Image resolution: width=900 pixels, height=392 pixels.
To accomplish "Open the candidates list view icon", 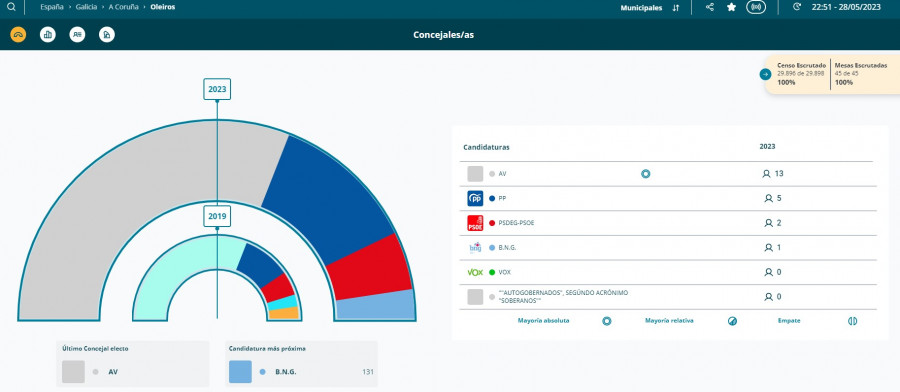I will 77,34.
